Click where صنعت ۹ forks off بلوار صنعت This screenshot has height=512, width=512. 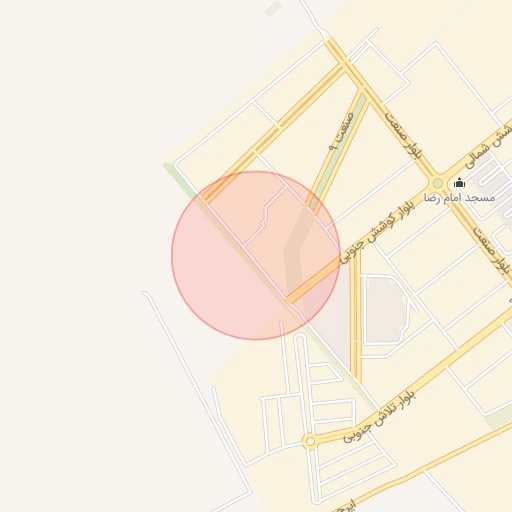click(x=363, y=89)
